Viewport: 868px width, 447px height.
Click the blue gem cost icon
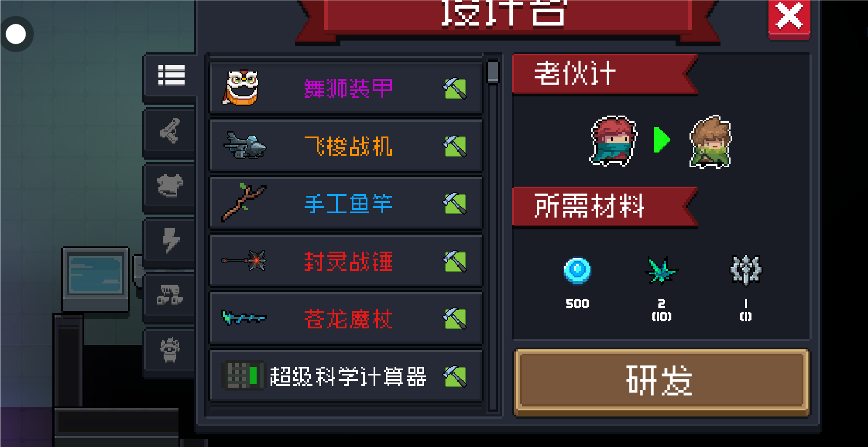point(577,270)
